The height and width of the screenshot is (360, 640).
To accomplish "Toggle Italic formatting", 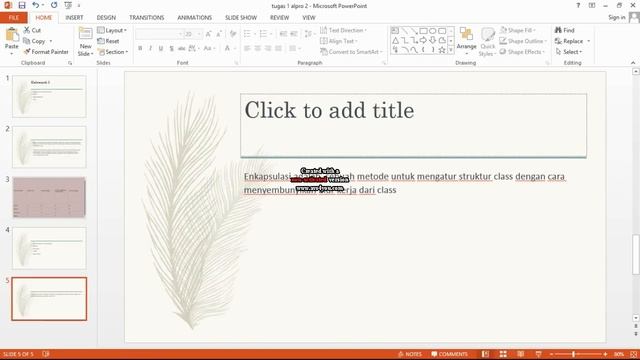I will coord(150,49).
